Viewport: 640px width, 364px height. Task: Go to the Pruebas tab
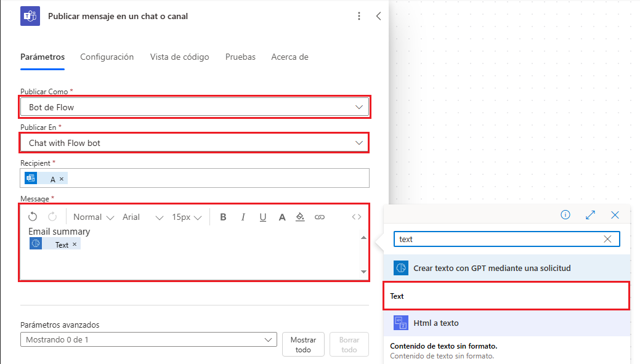[240, 57]
